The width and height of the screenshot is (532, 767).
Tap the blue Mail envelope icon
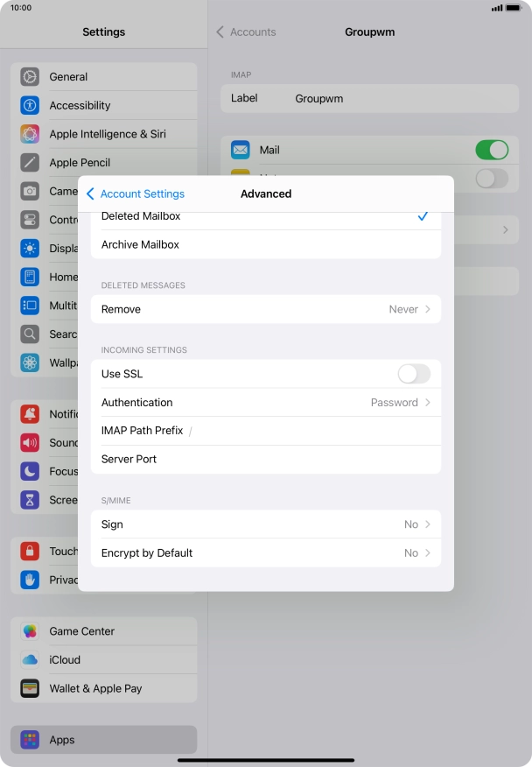point(241,151)
